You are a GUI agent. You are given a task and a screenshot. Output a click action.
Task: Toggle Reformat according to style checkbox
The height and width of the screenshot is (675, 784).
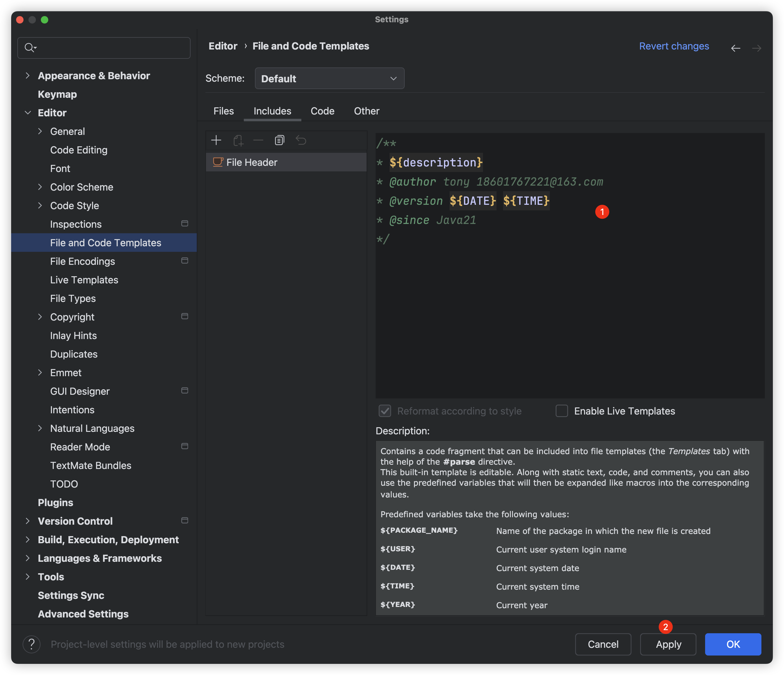click(x=385, y=411)
